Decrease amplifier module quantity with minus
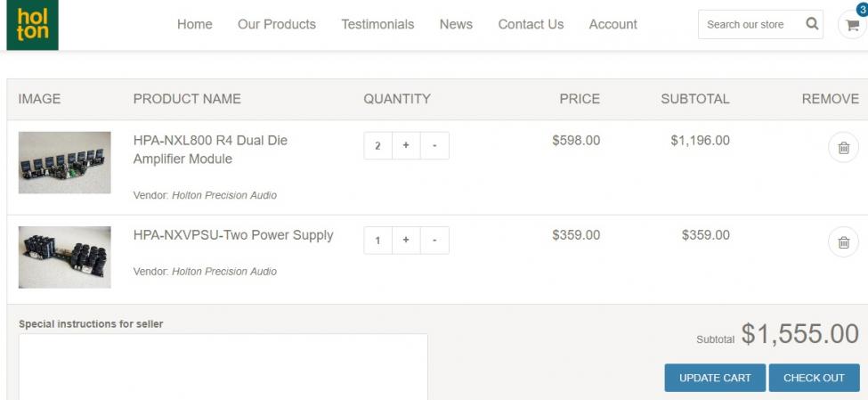Image resolution: width=868 pixels, height=400 pixels. click(x=434, y=146)
